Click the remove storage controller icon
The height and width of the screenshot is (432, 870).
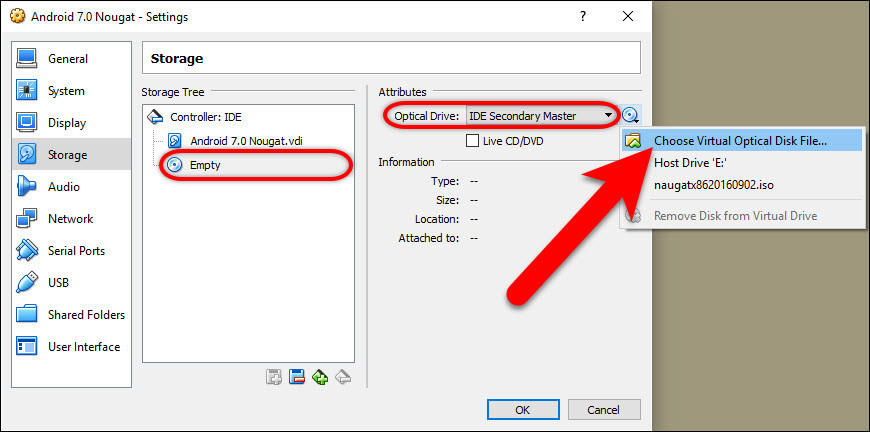click(343, 378)
